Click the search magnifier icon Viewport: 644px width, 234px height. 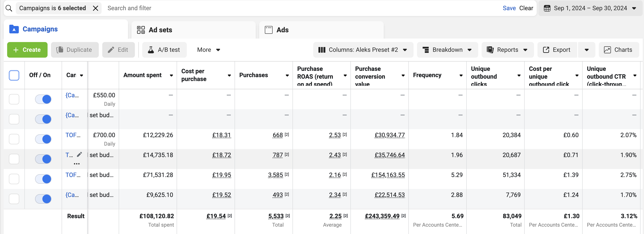coord(9,8)
